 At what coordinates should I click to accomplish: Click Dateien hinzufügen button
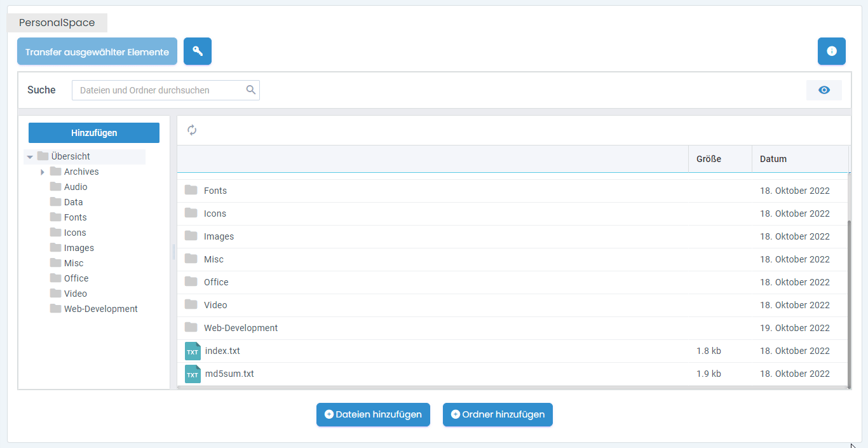373,414
